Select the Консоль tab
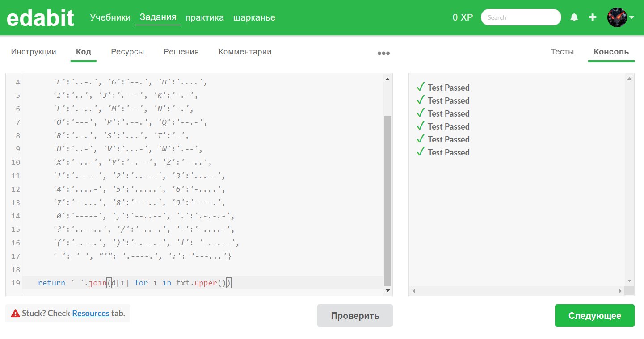 click(611, 52)
